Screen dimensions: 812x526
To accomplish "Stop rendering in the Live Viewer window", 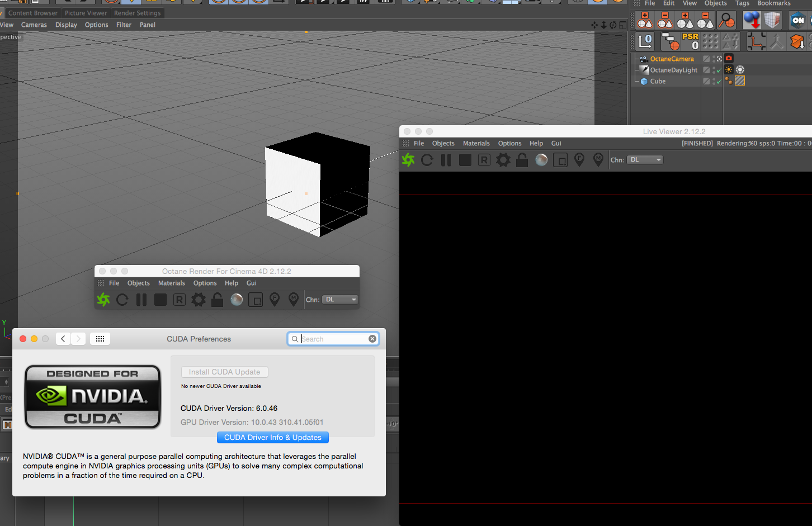I will pyautogui.click(x=465, y=160).
